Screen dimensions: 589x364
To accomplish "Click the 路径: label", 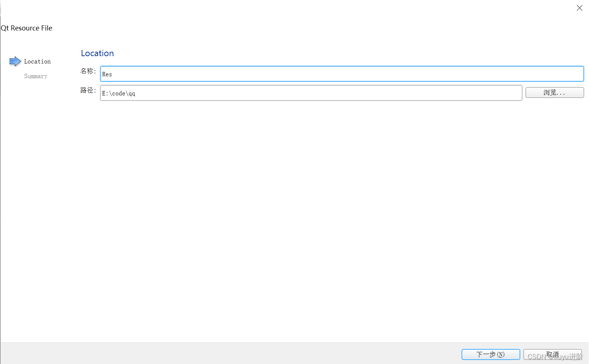I will tap(88, 90).
